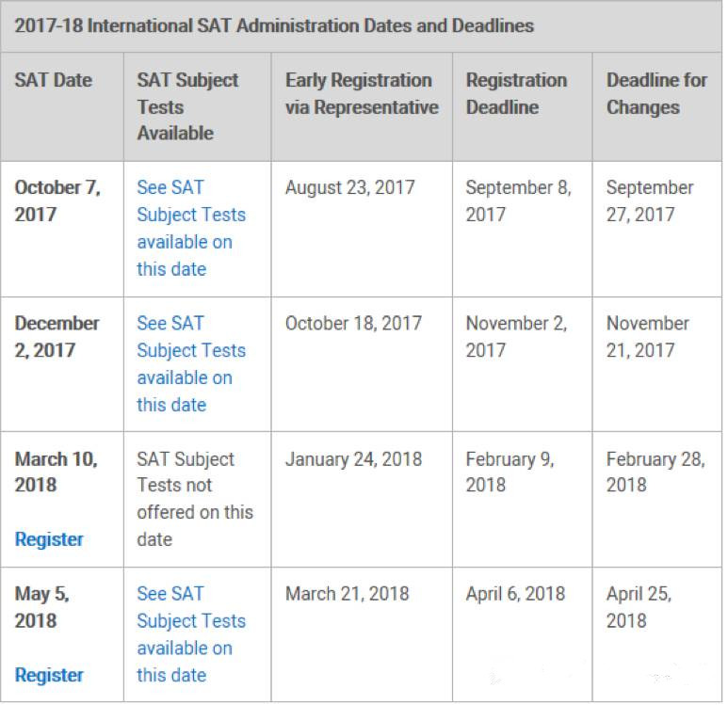
Task: Click Register link under March 10, 2018
Action: pos(49,539)
